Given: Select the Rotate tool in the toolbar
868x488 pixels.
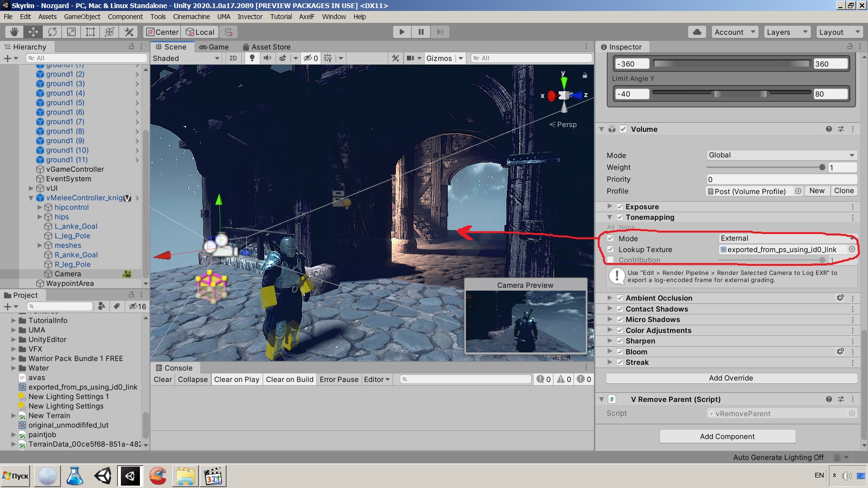Looking at the screenshot, I should [x=52, y=32].
